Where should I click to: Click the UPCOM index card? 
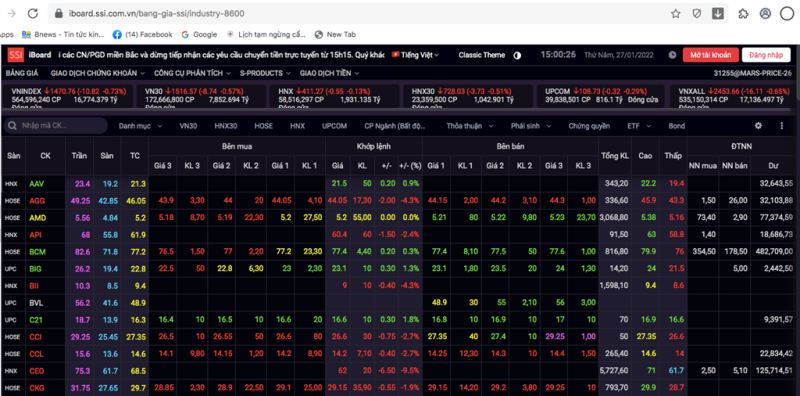pos(601,95)
